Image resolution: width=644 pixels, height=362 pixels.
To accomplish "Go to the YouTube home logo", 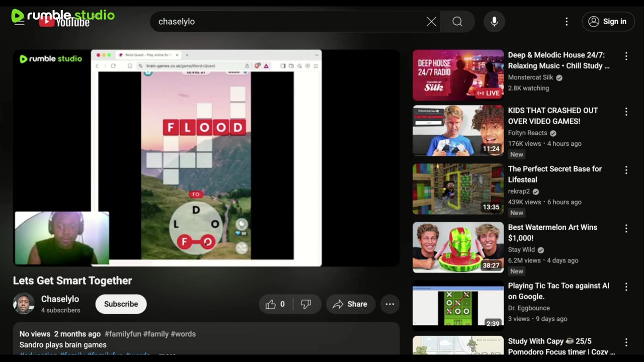I will click(x=64, y=22).
